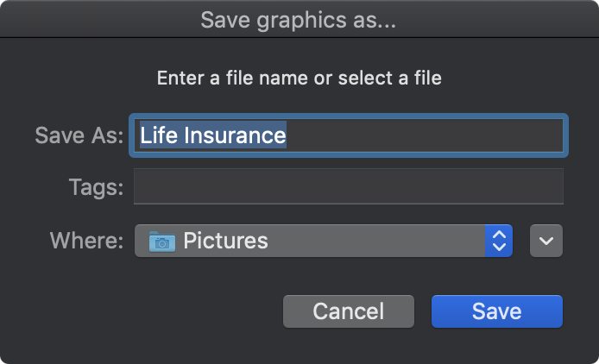Open the Where location popup showing Pictures
Screen dimensions: 599x364
click(324, 241)
